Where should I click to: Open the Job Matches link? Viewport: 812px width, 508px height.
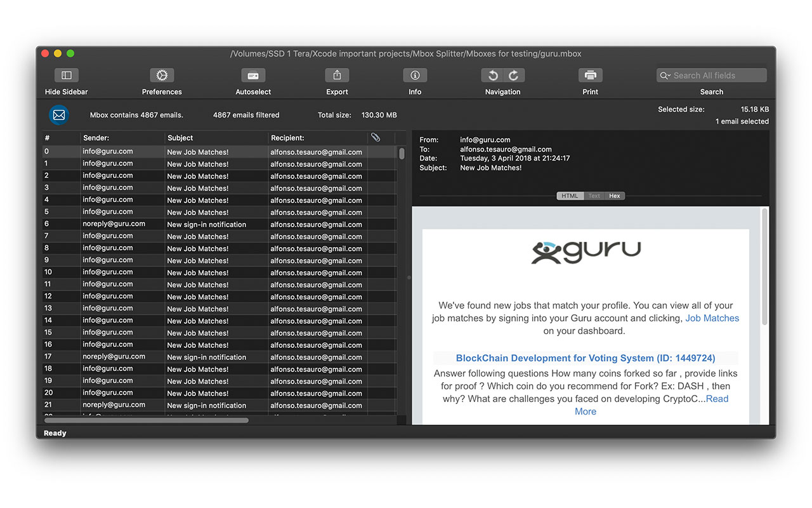pyautogui.click(x=712, y=318)
